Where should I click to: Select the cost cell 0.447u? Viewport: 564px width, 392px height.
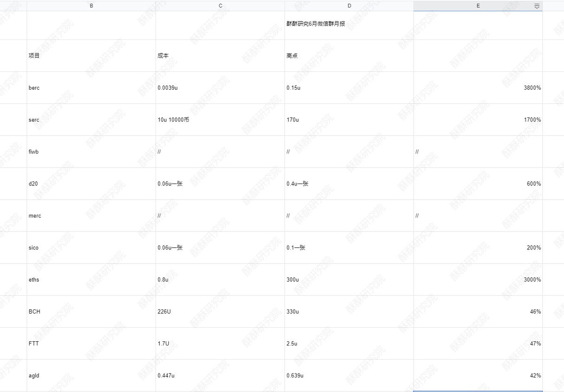coord(220,375)
